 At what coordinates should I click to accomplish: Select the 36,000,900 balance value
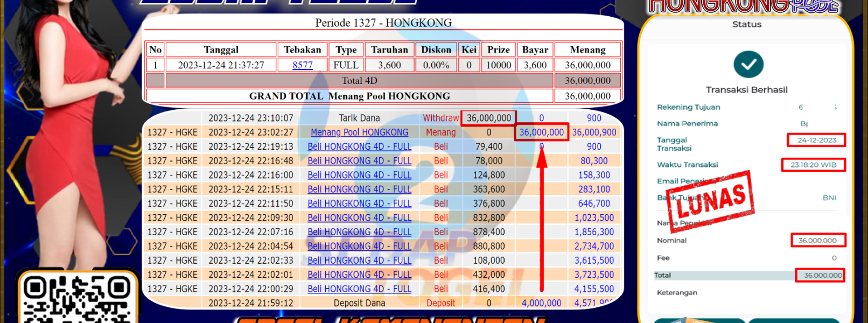pos(594,132)
